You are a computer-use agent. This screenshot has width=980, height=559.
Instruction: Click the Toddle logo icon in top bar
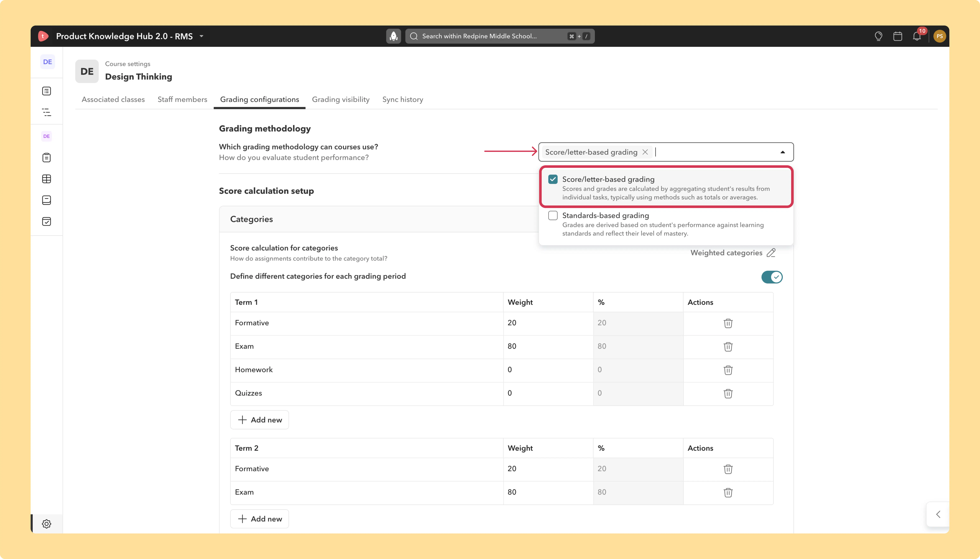click(43, 36)
